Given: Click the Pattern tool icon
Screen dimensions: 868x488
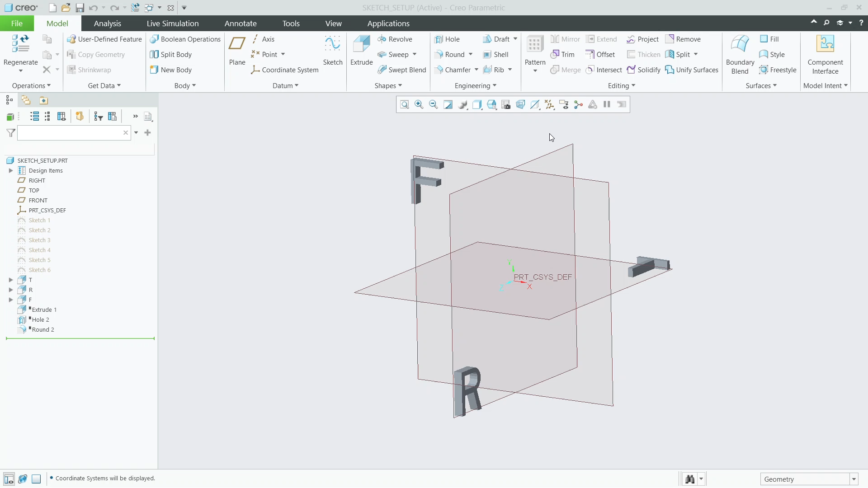Looking at the screenshot, I should [x=535, y=44].
